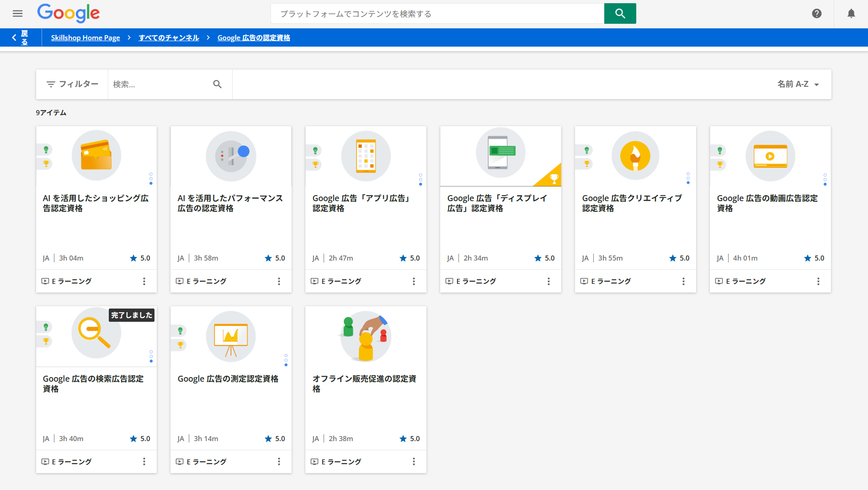Click the lightbulb badge on アプリ広告 card
Screen dimensions: 868x490
click(315, 150)
